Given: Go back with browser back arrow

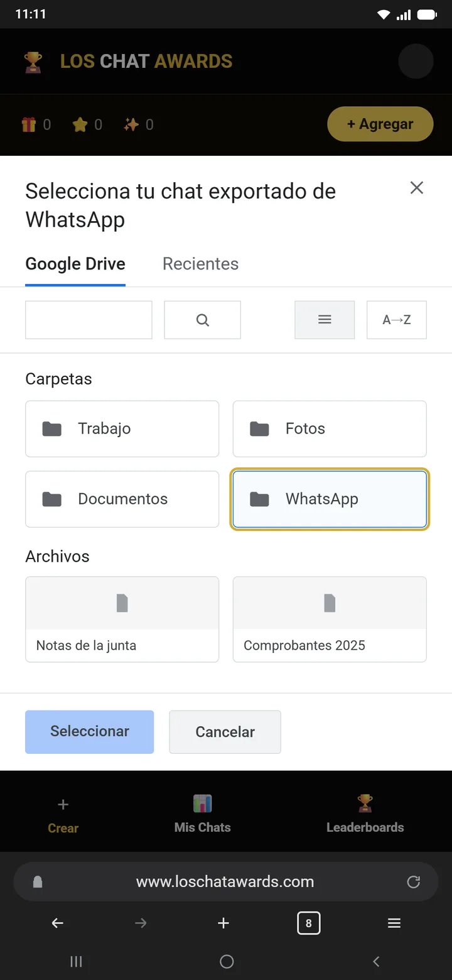Looking at the screenshot, I should [x=58, y=923].
